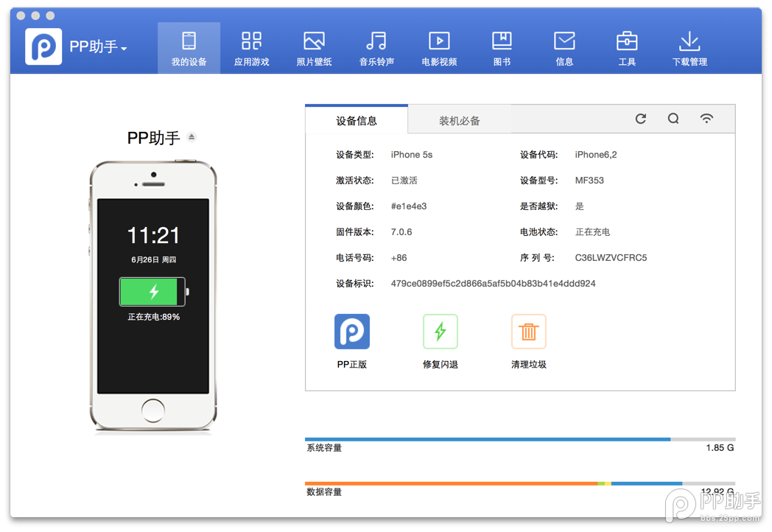Click the 数据容量 storage bar
The height and width of the screenshot is (532, 772).
pos(520,483)
